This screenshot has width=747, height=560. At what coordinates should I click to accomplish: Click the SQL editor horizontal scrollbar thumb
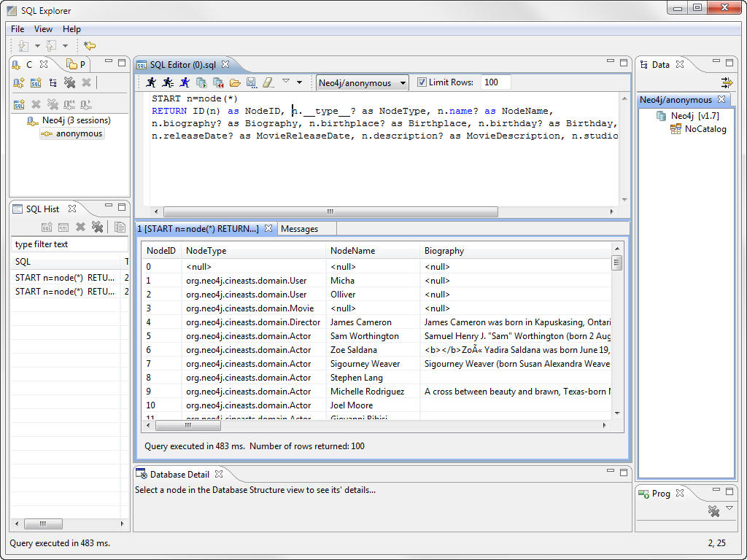pyautogui.click(x=330, y=211)
